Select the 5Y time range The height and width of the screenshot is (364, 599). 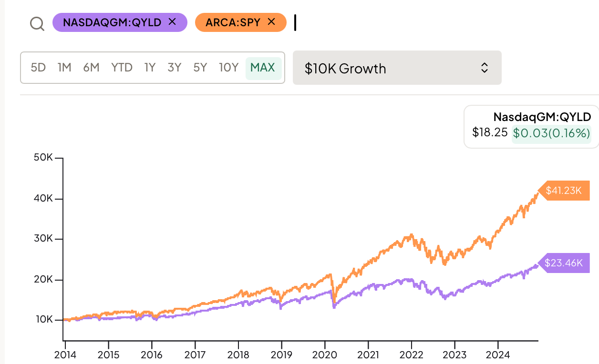[x=200, y=68]
